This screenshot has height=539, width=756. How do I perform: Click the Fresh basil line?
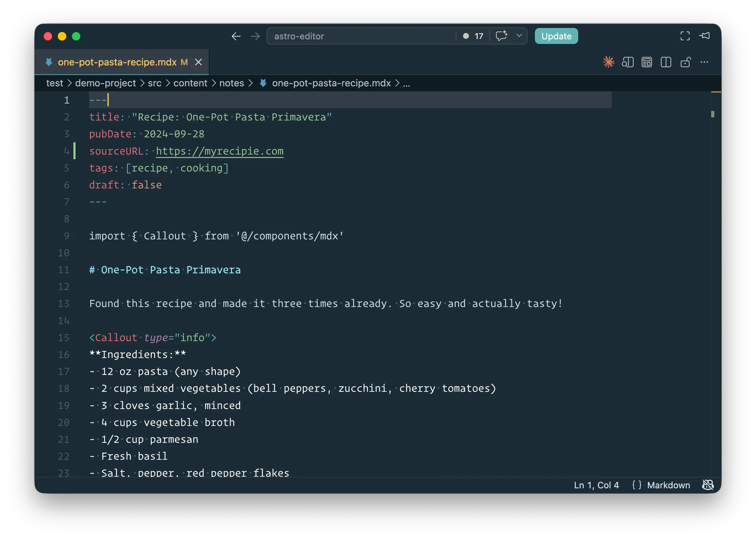pos(128,456)
